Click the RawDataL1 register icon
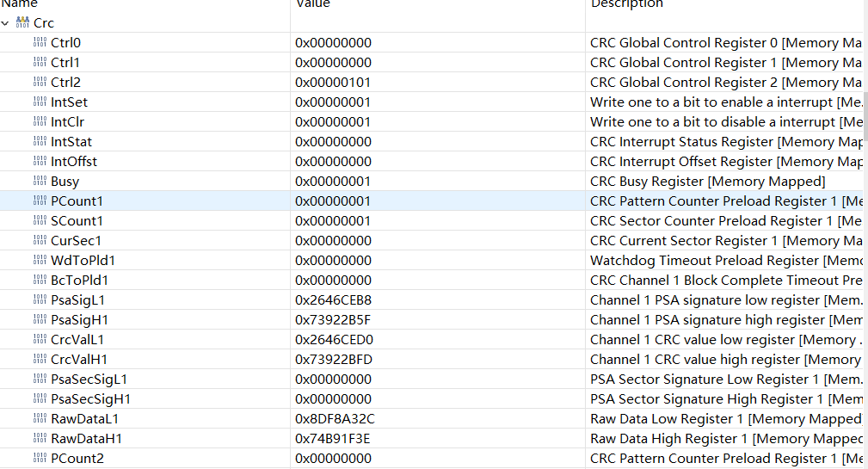 (x=40, y=419)
